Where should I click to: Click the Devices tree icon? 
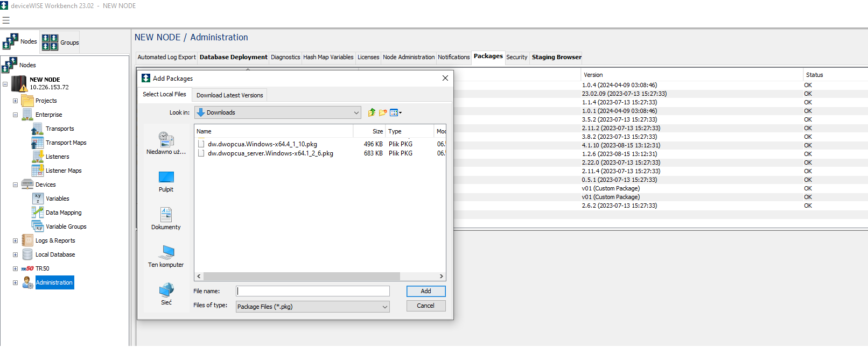[27, 185]
